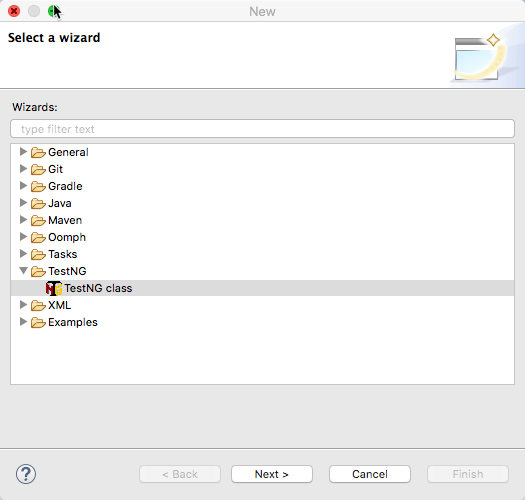Select the TestNG class entry

click(x=262, y=288)
